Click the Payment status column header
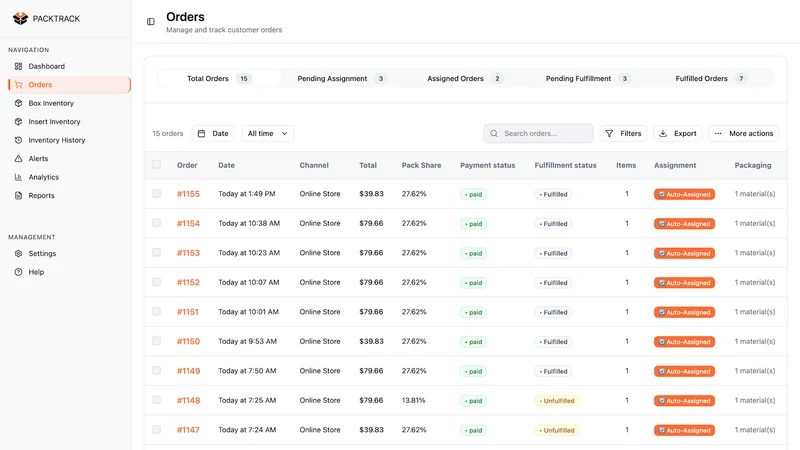Screen dimensions: 800x450 click(488, 165)
